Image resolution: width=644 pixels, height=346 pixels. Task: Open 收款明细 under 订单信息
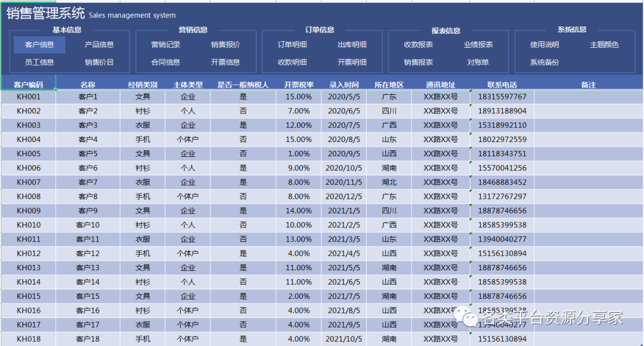(292, 62)
